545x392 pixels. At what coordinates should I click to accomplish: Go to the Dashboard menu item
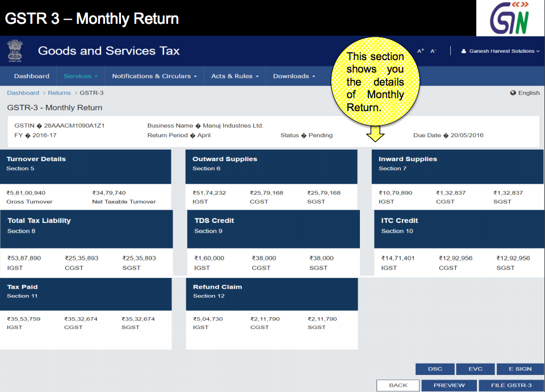click(31, 75)
